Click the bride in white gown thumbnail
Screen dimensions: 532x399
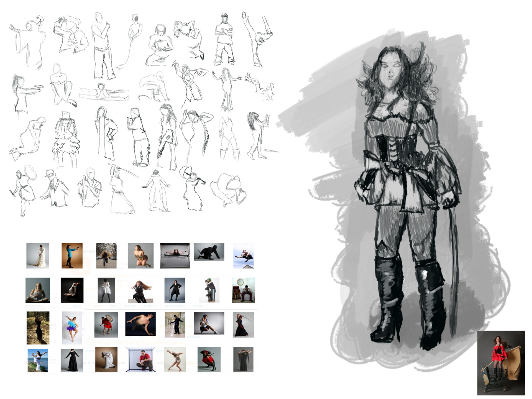pos(37,255)
